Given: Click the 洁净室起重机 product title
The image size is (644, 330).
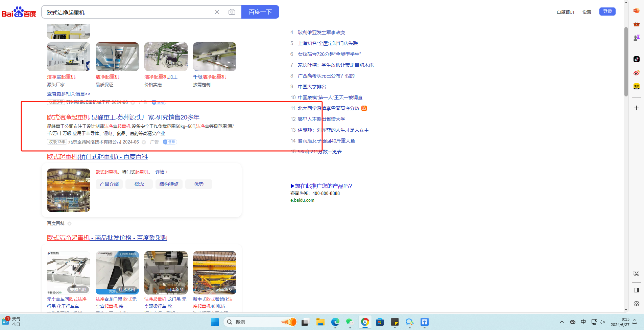Looking at the screenshot, I should point(61,77).
